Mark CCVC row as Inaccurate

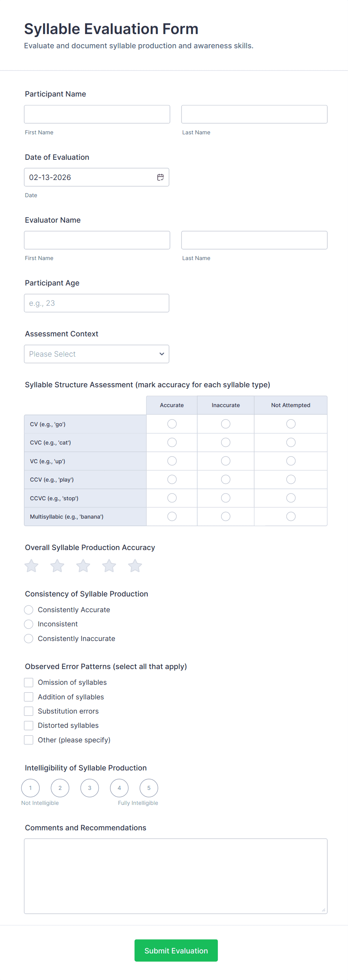(x=226, y=498)
